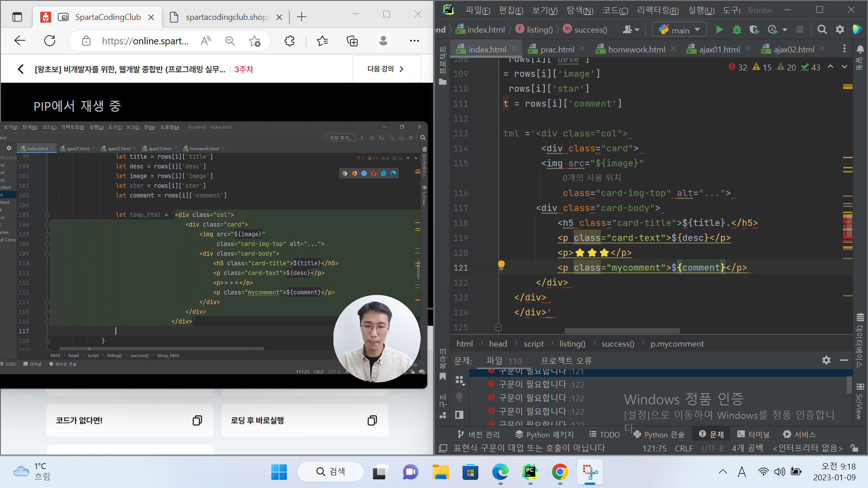Viewport: 868px width, 488px height.
Task: Click Read aloud icon in Edge address bar
Action: point(206,41)
